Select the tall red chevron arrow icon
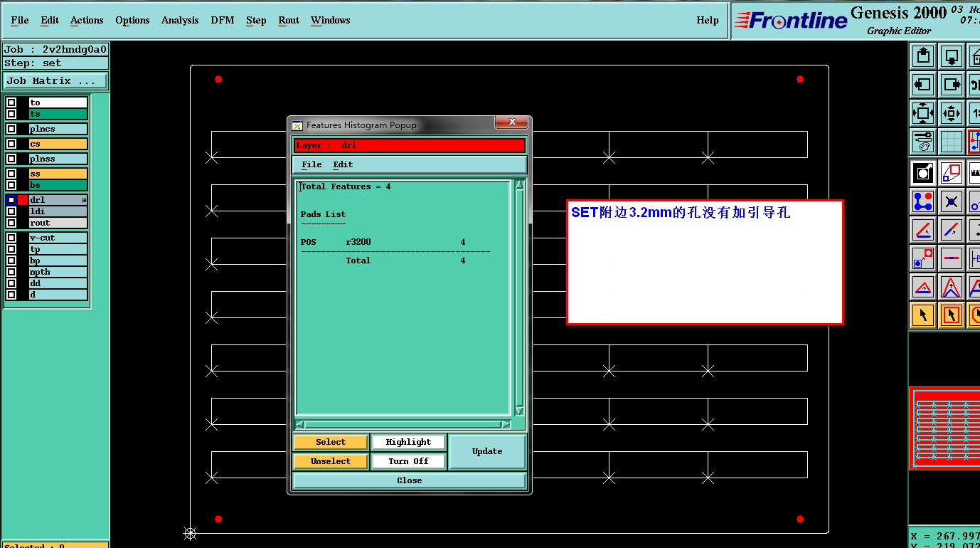The width and height of the screenshot is (980, 548). (952, 287)
